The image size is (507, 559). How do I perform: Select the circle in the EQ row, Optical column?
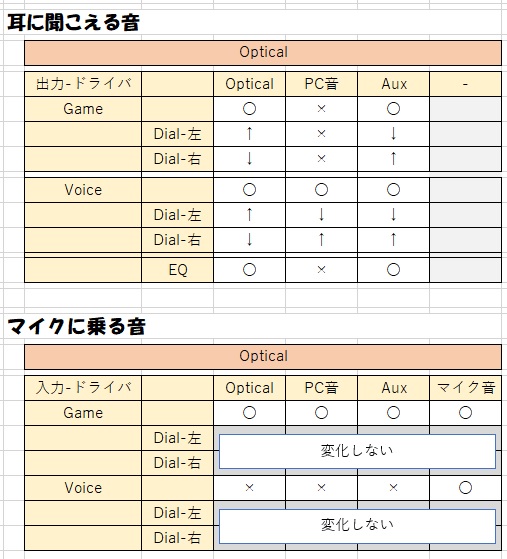(249, 270)
